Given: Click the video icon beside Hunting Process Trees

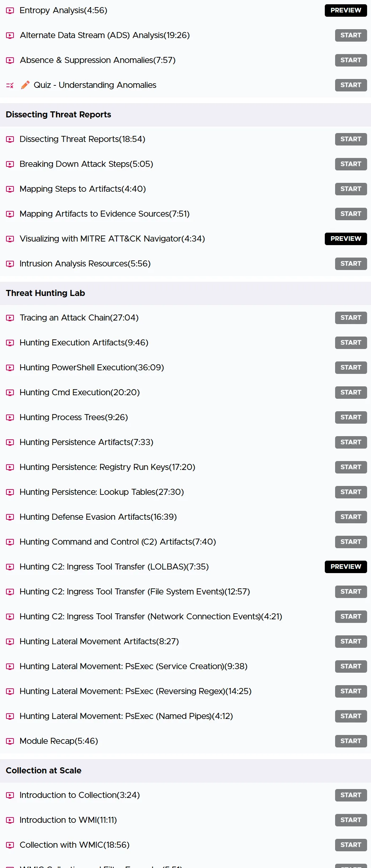Looking at the screenshot, I should pyautogui.click(x=10, y=418).
